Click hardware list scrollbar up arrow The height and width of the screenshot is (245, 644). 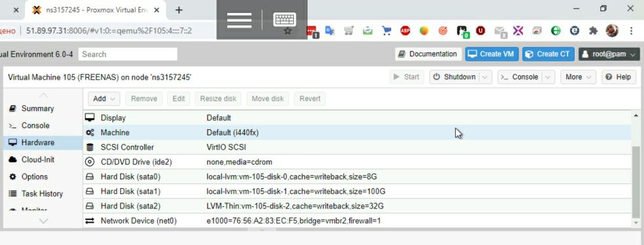click(636, 116)
